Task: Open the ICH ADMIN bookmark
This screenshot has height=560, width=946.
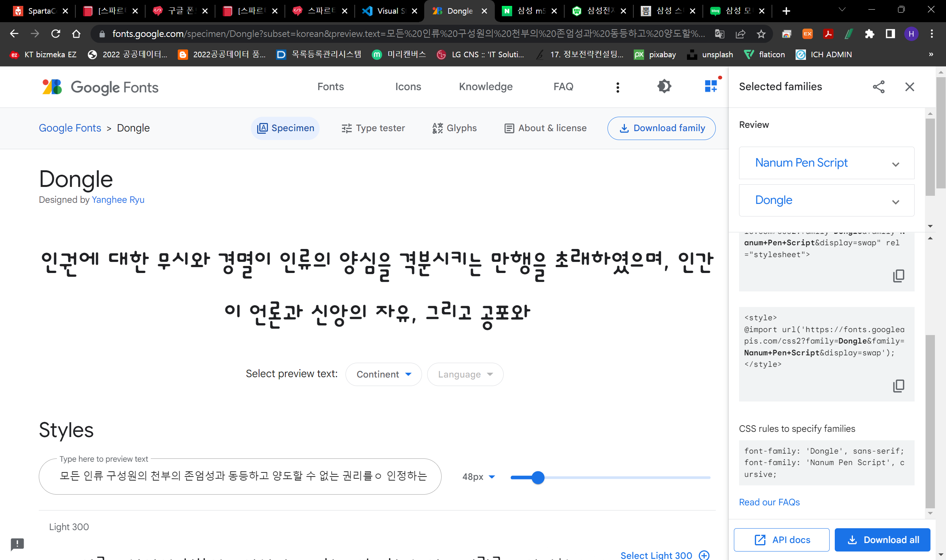Action: point(824,55)
